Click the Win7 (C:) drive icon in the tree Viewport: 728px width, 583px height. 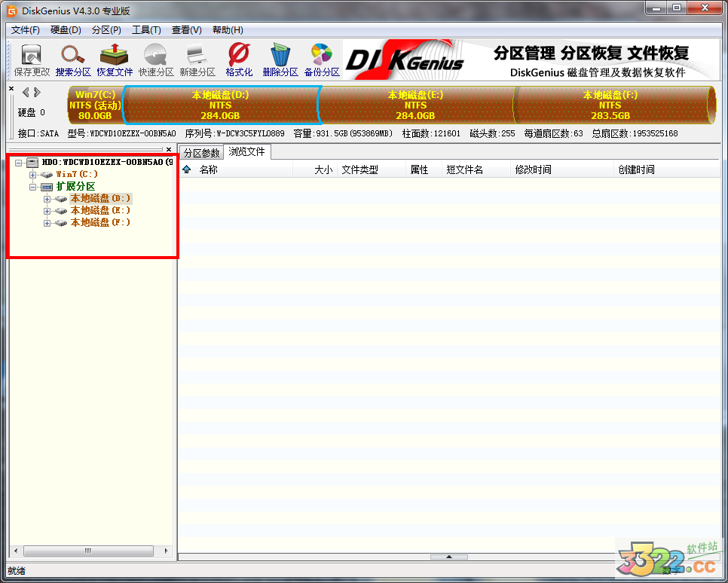(47, 175)
